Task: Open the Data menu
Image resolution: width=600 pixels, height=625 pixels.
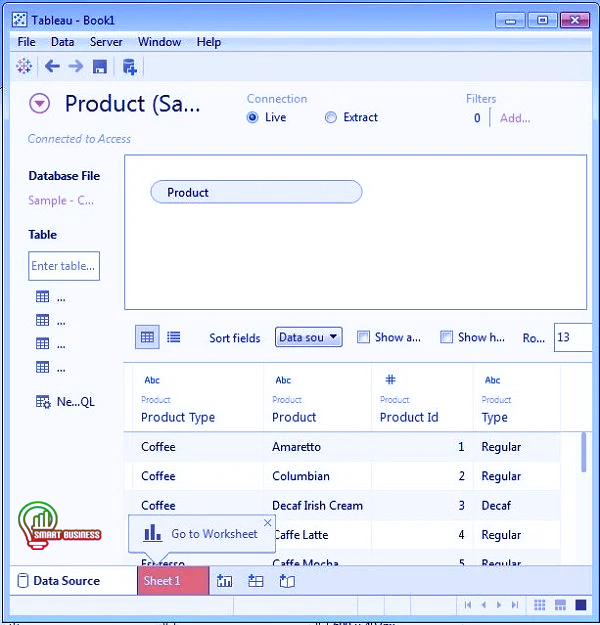Action: (62, 42)
